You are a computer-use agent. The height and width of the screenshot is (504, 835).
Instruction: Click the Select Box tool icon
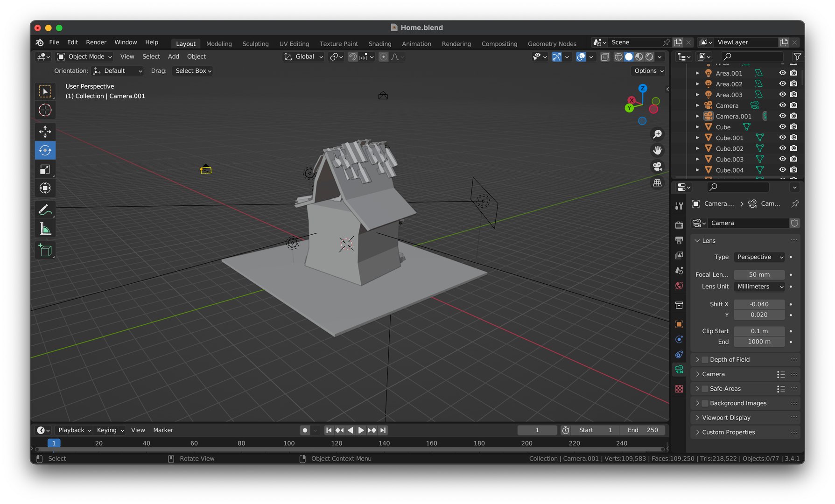click(x=45, y=91)
